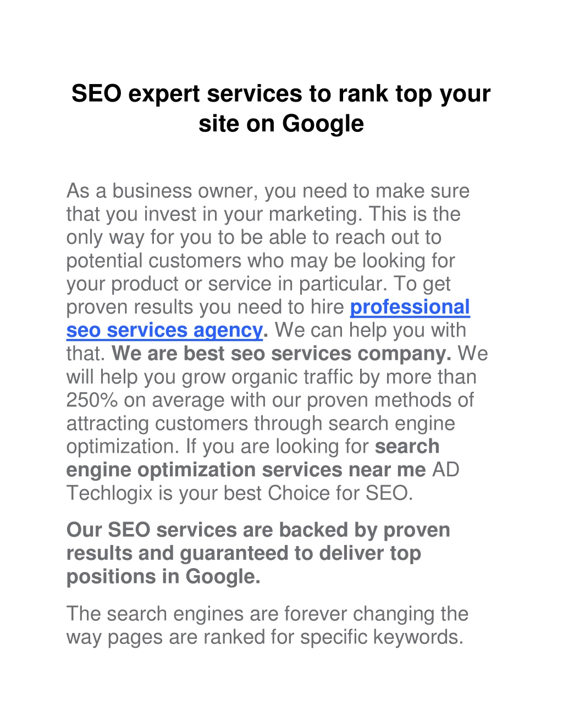Click the "seo services agency" underlined link text

click(x=164, y=330)
